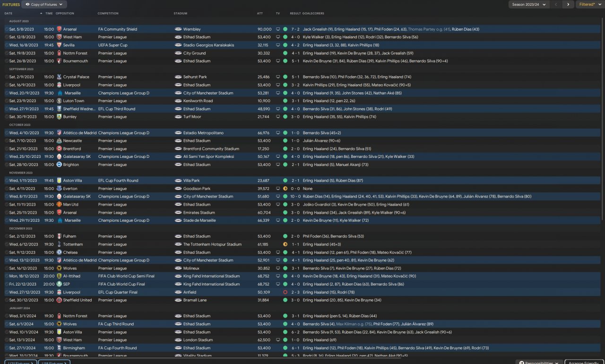Select the row circle for Wed, 3/1/2024
The image size is (605, 364).
[7, 316]
